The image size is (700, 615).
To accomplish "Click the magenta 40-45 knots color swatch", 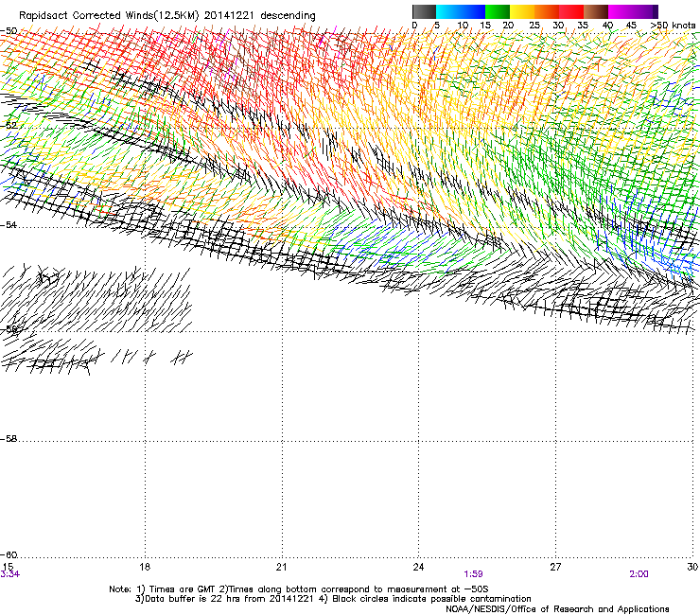I will click(x=621, y=11).
